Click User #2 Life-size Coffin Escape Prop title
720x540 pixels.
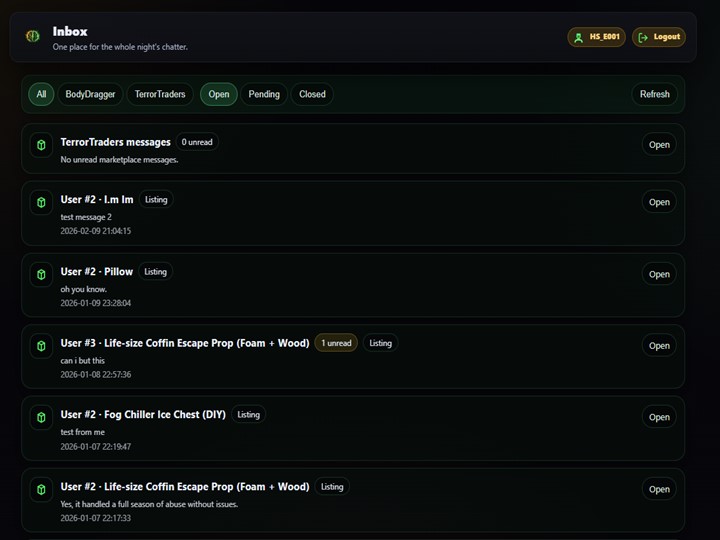[x=185, y=487]
